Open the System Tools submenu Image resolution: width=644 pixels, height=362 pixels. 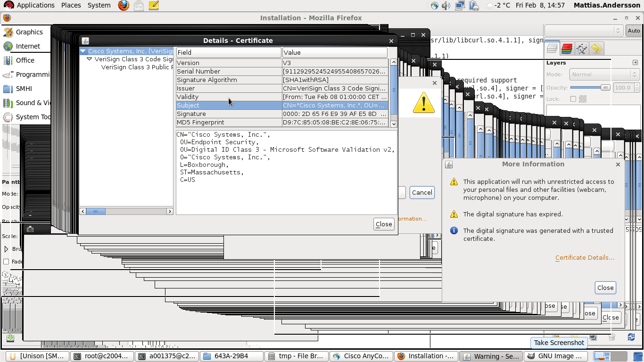click(x=28, y=117)
